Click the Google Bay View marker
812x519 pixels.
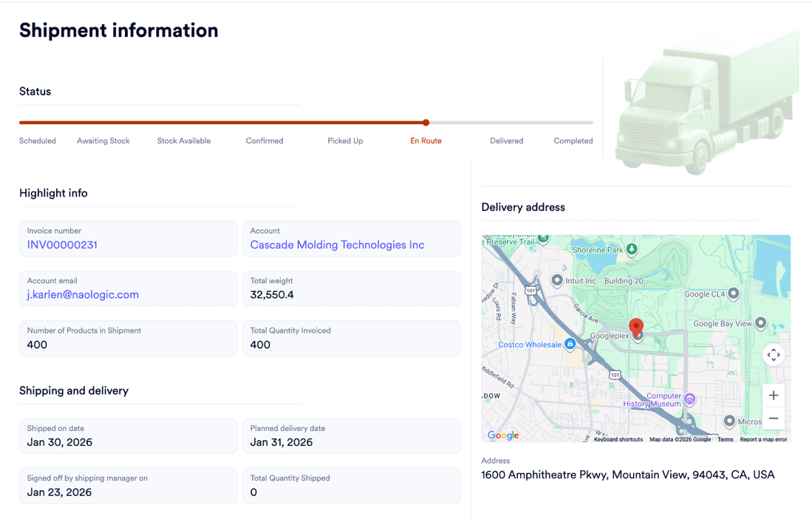(x=760, y=322)
